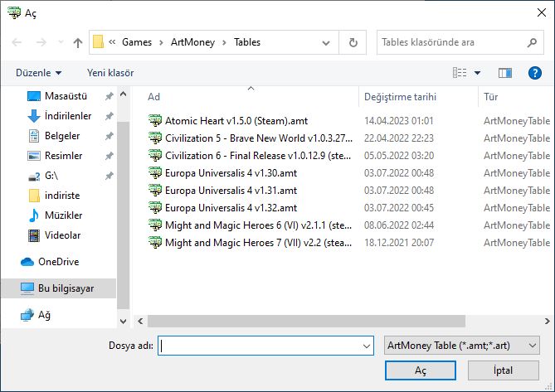
Task: Click the pin icon next to Resimler
Action: coord(109,156)
